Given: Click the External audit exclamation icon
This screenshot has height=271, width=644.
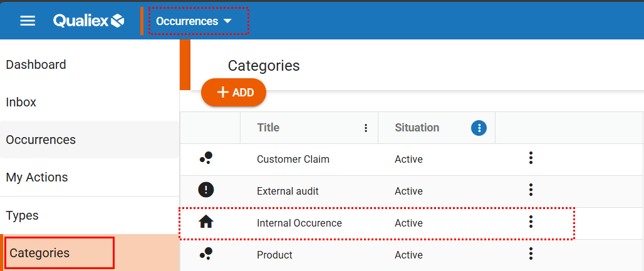Looking at the screenshot, I should click(x=206, y=190).
